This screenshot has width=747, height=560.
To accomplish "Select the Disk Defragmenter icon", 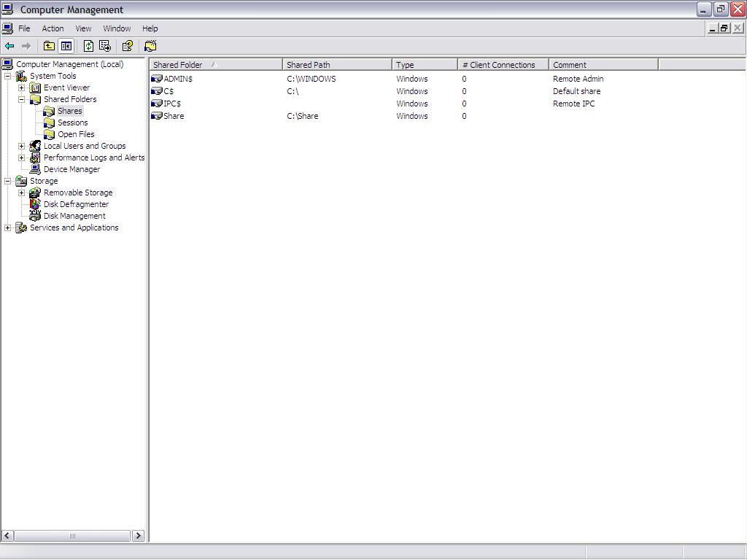I will click(35, 204).
